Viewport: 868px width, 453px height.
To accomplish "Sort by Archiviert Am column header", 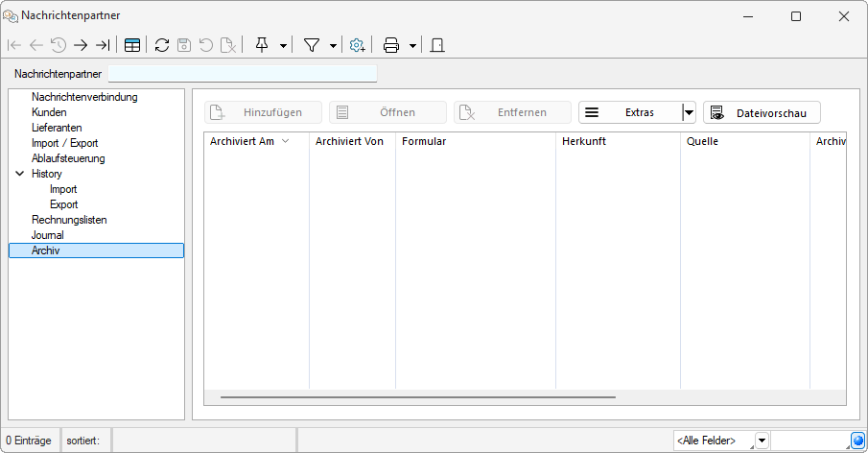I will click(242, 141).
